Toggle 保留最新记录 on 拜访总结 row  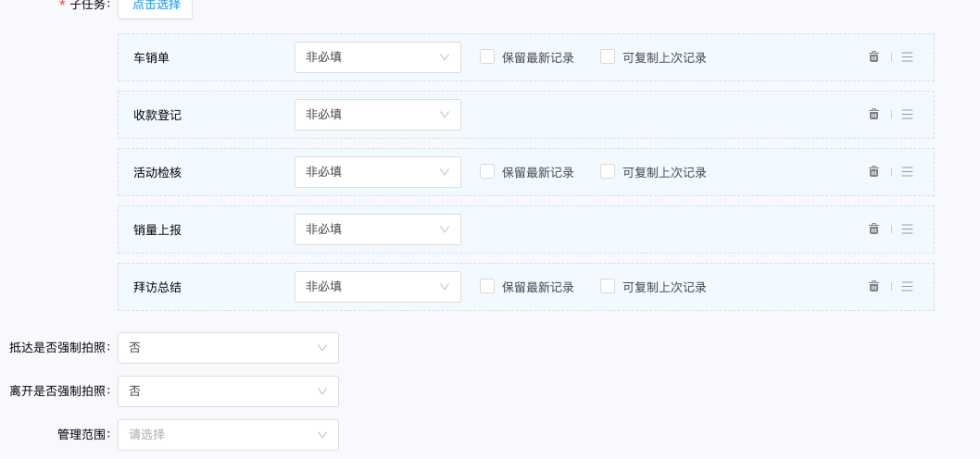tap(487, 286)
